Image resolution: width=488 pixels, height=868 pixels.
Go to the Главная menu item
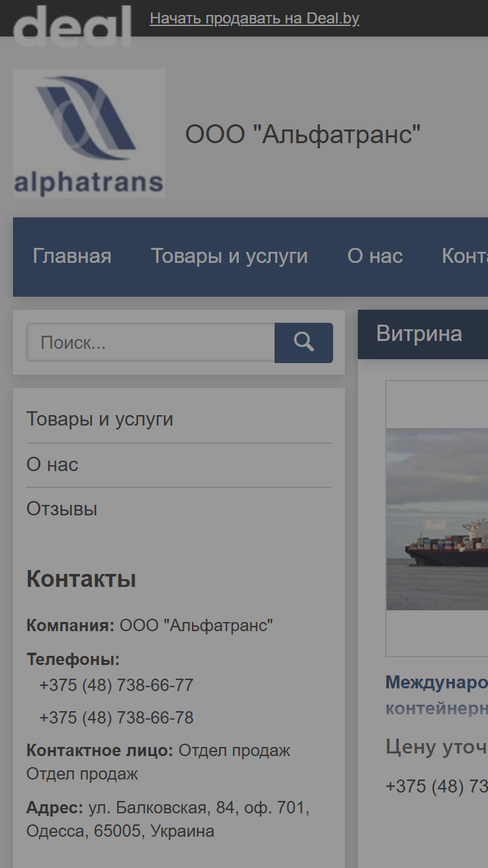coord(72,256)
